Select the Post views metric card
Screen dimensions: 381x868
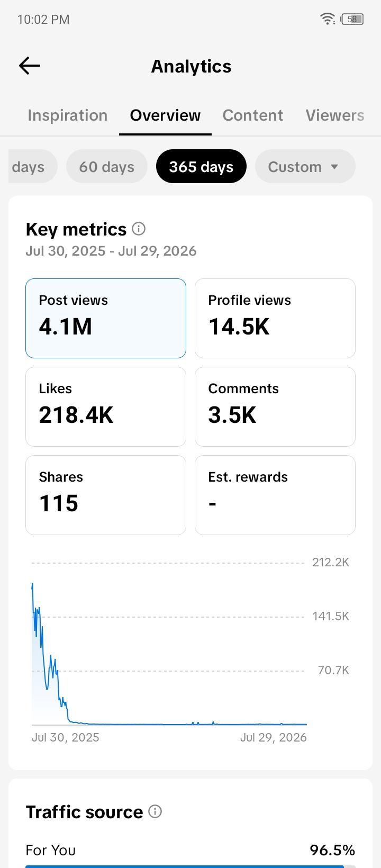click(x=106, y=318)
